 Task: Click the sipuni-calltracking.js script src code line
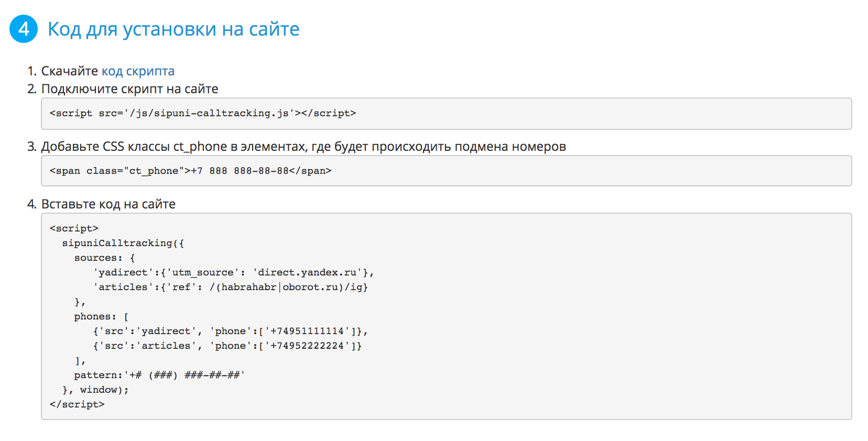pyautogui.click(x=203, y=113)
